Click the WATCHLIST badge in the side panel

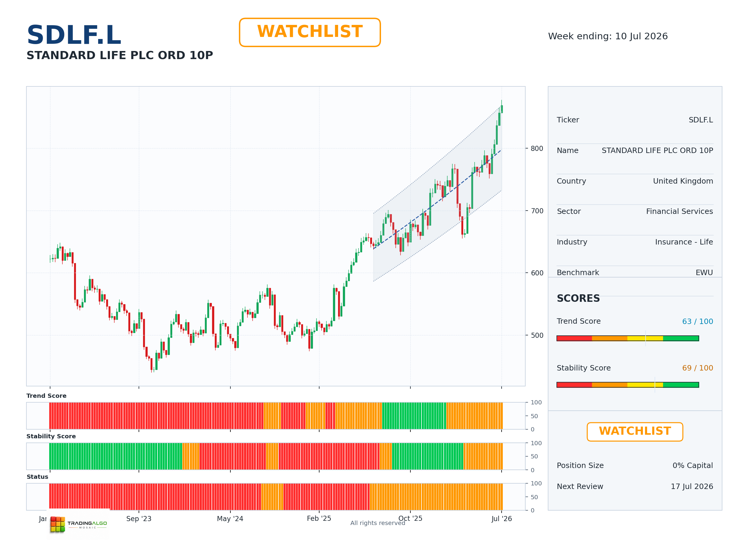point(635,432)
